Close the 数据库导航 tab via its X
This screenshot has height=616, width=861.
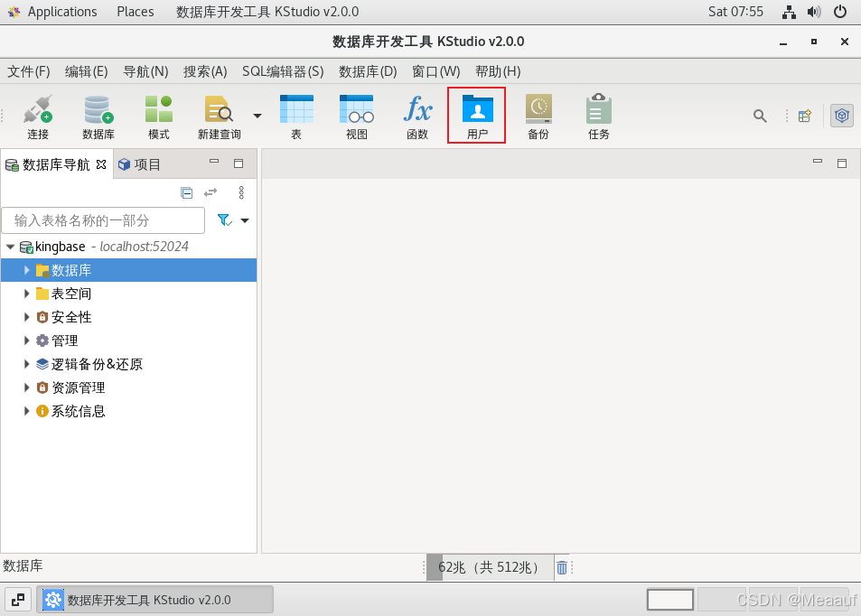coord(101,164)
